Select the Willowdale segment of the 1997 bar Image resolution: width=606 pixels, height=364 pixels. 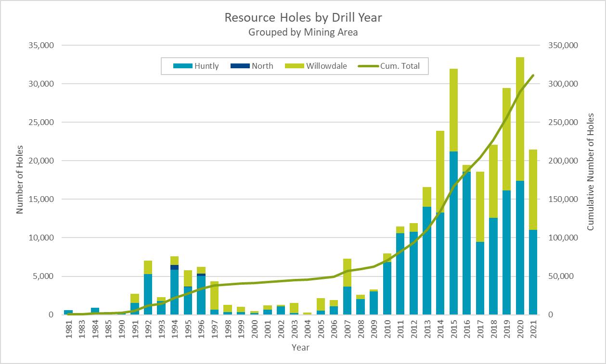pos(214,295)
